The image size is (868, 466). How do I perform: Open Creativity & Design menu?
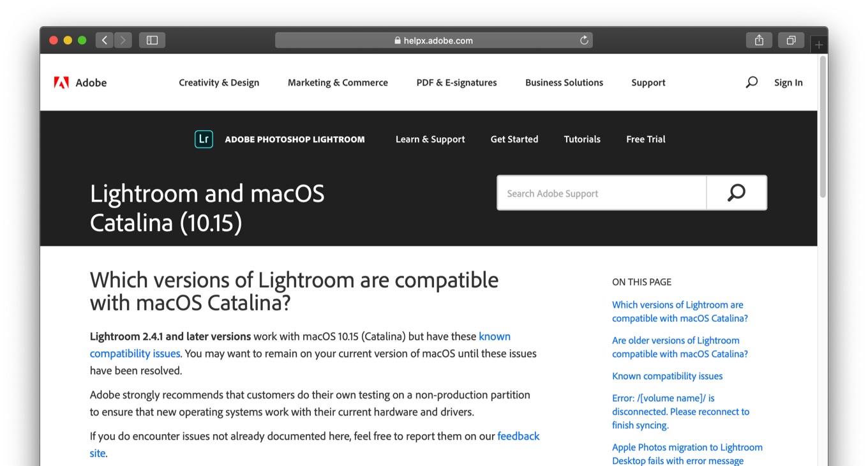219,82
